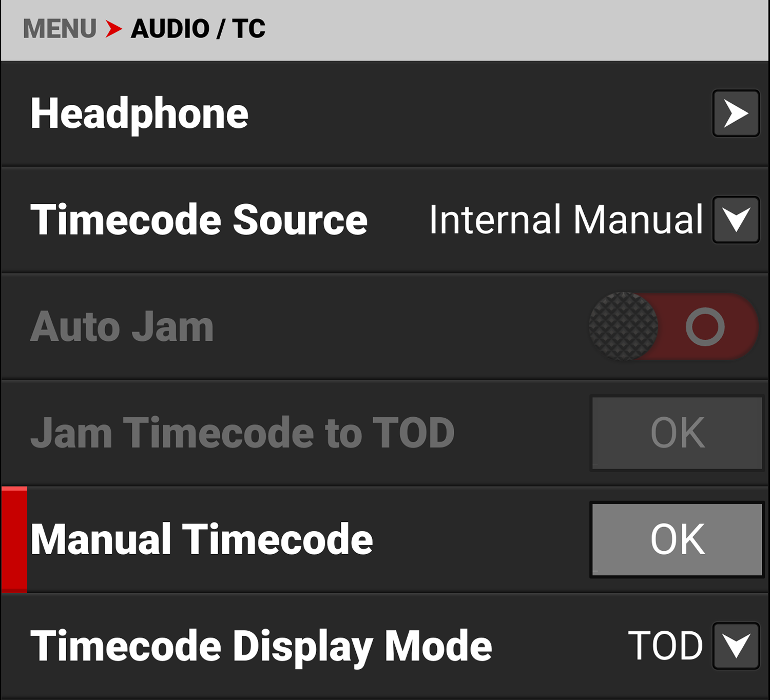This screenshot has width=770, height=700.
Task: Expand the Timecode Display Mode dropdown arrow
Action: pos(736,646)
